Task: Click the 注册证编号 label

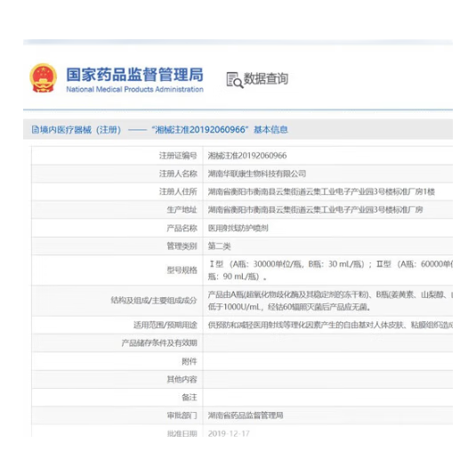Action: pos(178,156)
